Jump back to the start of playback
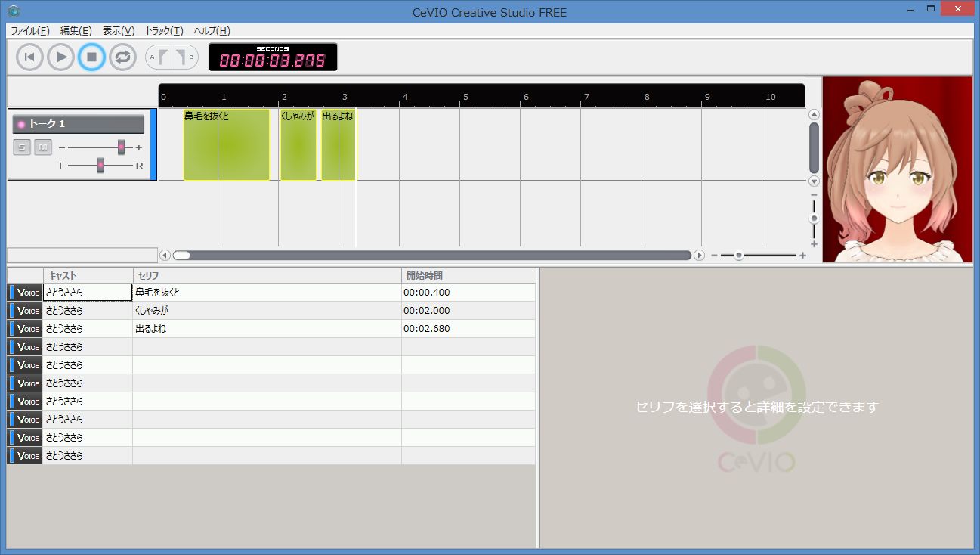This screenshot has height=555, width=980. [x=29, y=57]
